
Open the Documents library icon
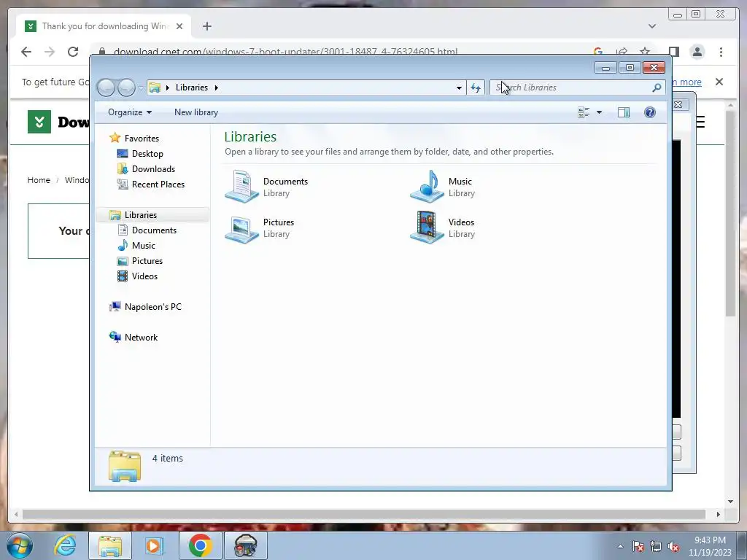(x=242, y=187)
